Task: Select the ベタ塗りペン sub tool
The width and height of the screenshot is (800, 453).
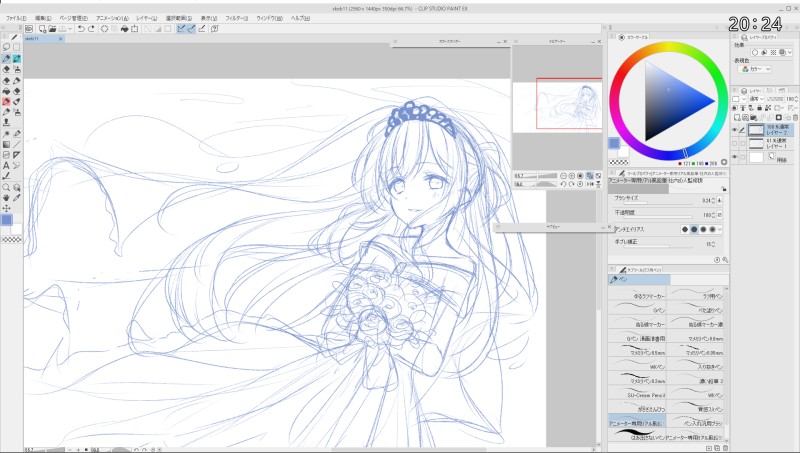Action: (x=696, y=310)
